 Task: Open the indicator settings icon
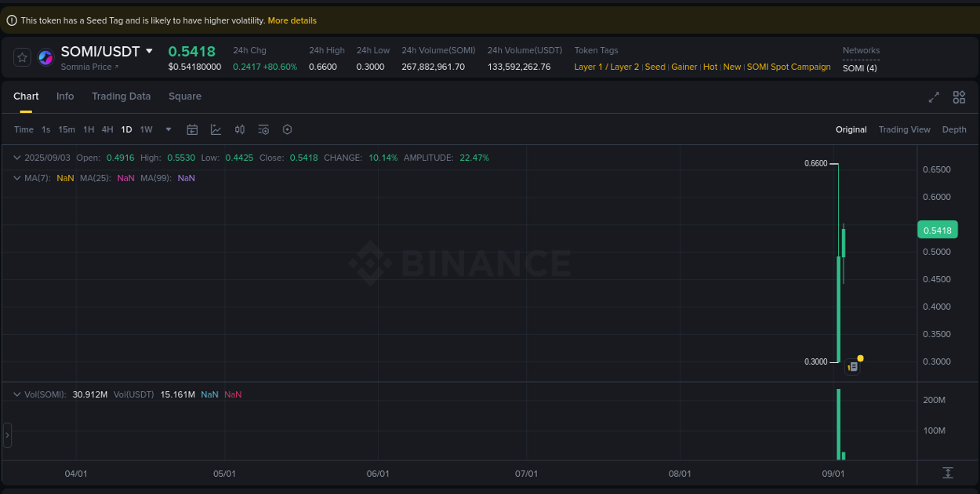(x=263, y=129)
